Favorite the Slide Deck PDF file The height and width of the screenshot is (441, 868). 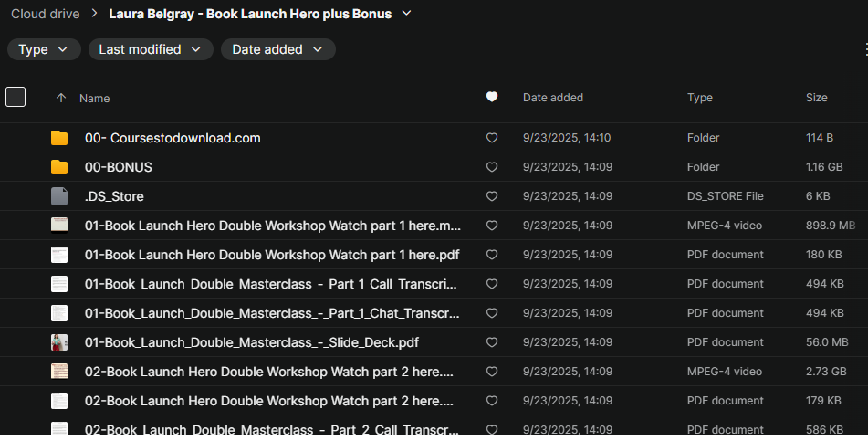[x=492, y=342]
